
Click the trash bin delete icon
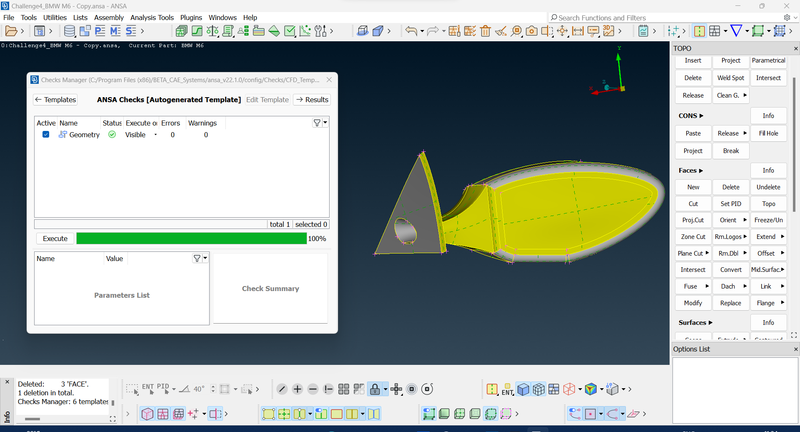click(x=485, y=31)
